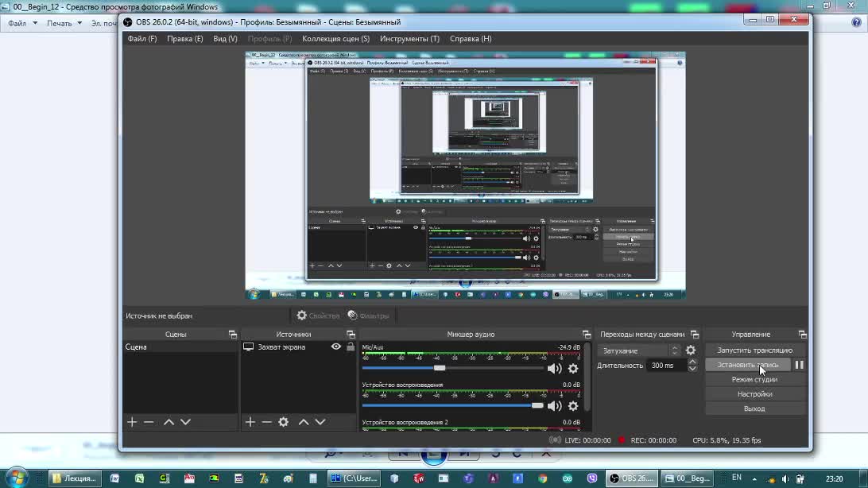Click the volume icon in the system tray
This screenshot has height=488, width=868.
[x=785, y=478]
